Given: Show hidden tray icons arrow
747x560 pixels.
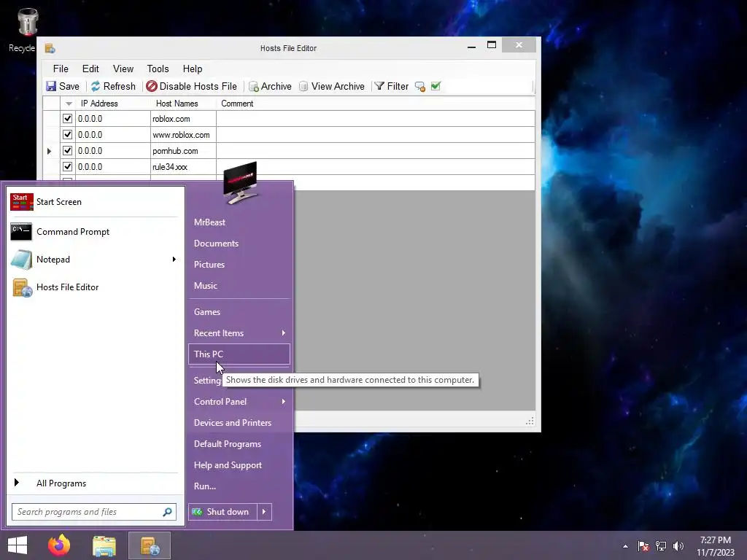Looking at the screenshot, I should (x=625, y=546).
